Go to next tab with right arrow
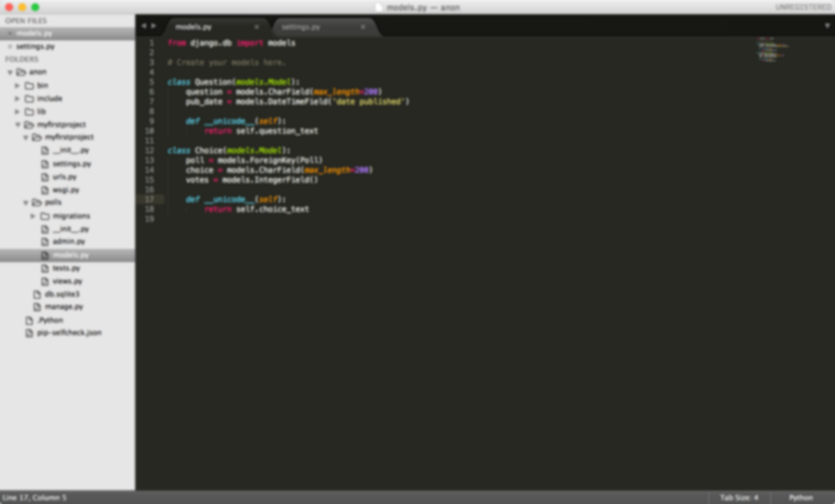 pos(153,26)
